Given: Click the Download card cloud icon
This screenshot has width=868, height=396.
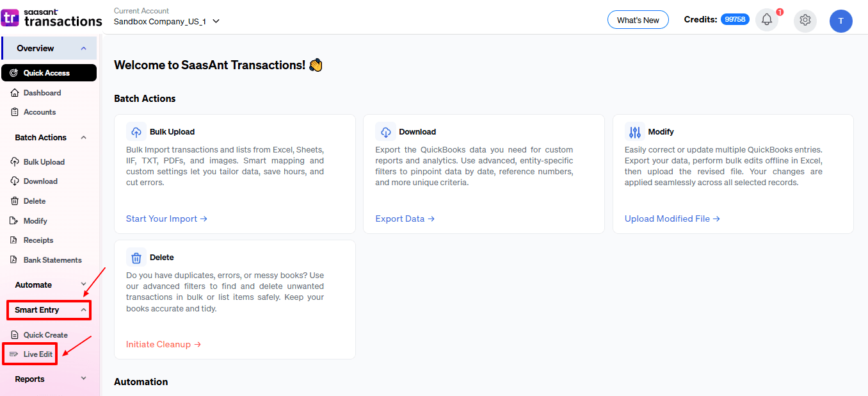Looking at the screenshot, I should [385, 132].
